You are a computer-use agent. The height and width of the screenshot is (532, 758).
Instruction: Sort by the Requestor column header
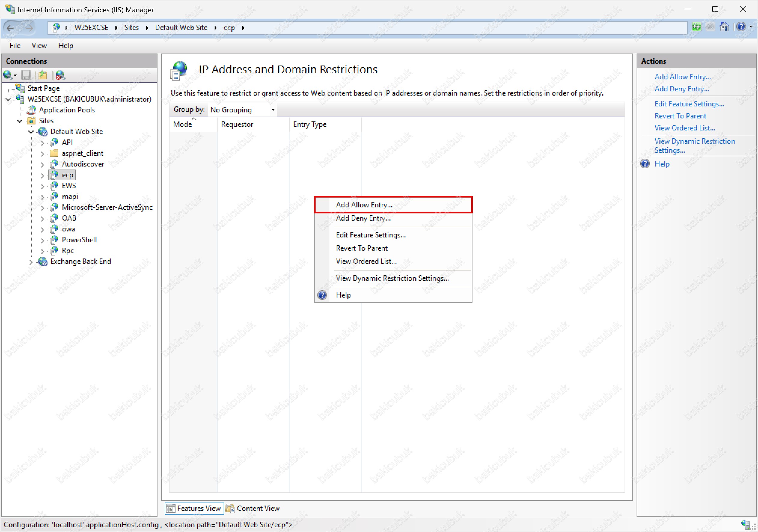[x=253, y=124]
